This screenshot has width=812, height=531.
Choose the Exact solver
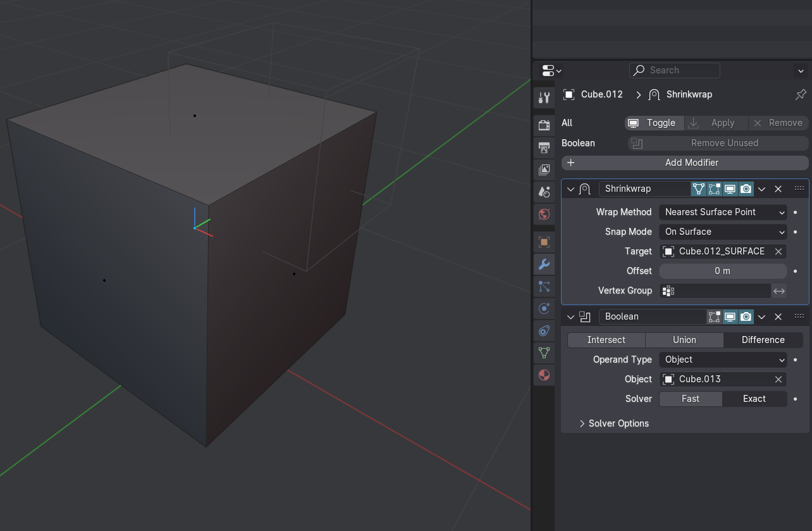click(754, 399)
